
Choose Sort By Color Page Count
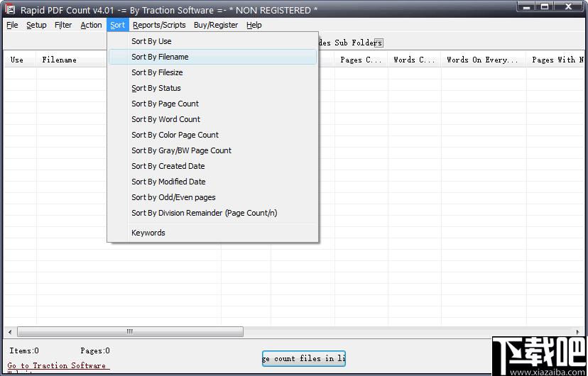(x=212, y=135)
